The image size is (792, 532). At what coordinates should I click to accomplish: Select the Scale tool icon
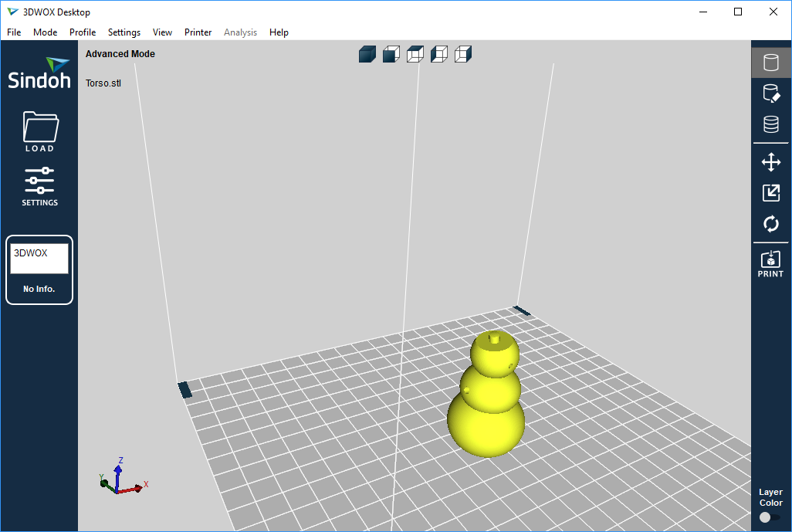coord(770,193)
